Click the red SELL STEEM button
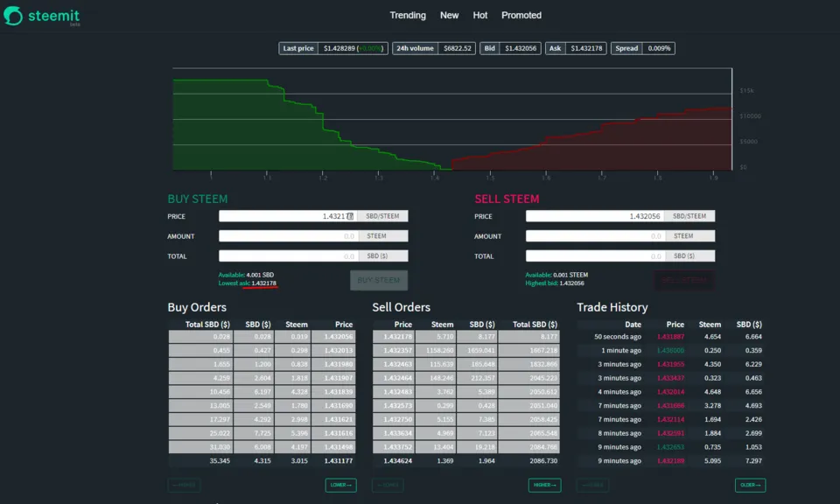This screenshot has height=504, width=840. click(684, 280)
